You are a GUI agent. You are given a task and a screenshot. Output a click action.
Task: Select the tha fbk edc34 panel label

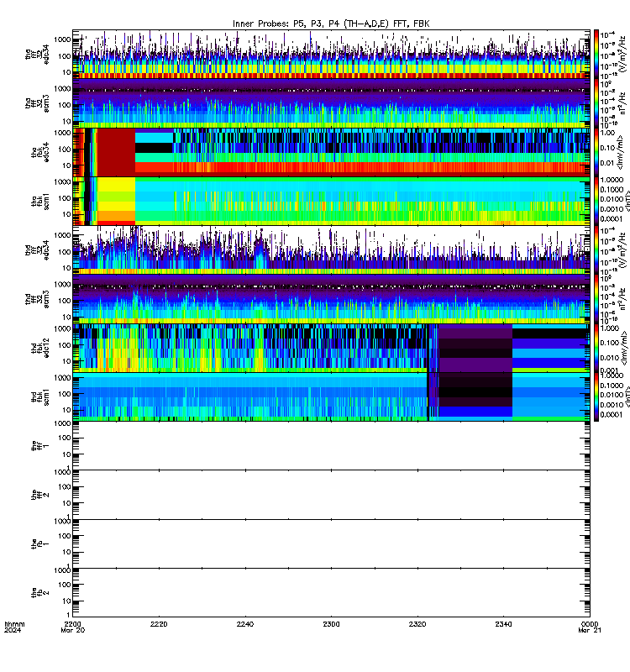pyautogui.click(x=40, y=152)
